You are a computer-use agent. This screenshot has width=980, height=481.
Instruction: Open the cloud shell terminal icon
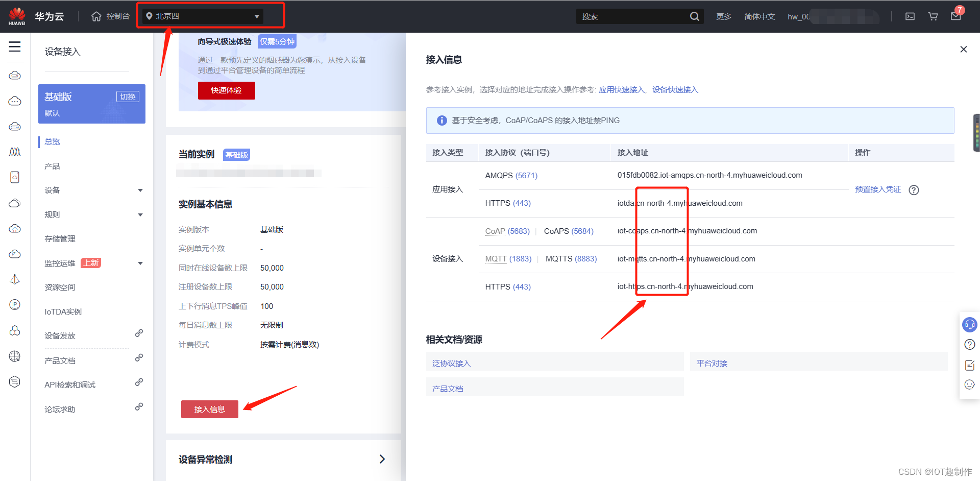click(x=910, y=16)
